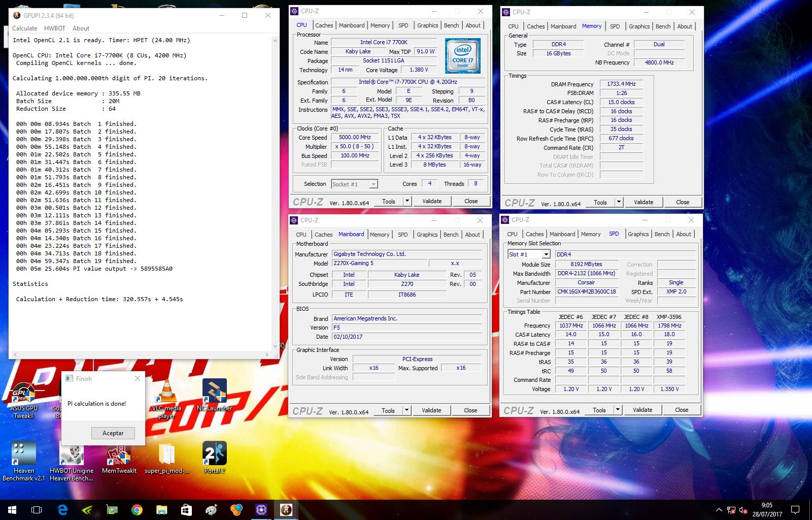Click the Intel Core i7 logo in CPU-Z
Screen dimensions: 812x520
tap(462, 56)
